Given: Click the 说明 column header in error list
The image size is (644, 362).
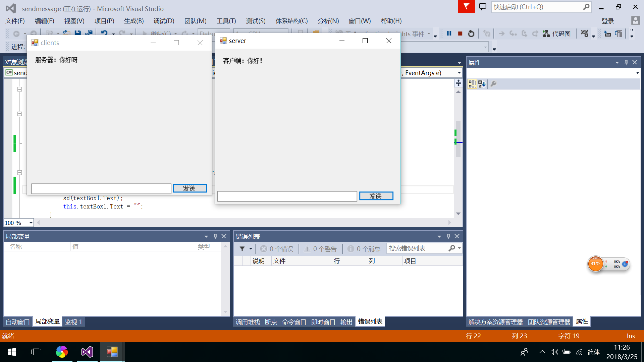Looking at the screenshot, I should [259, 261].
